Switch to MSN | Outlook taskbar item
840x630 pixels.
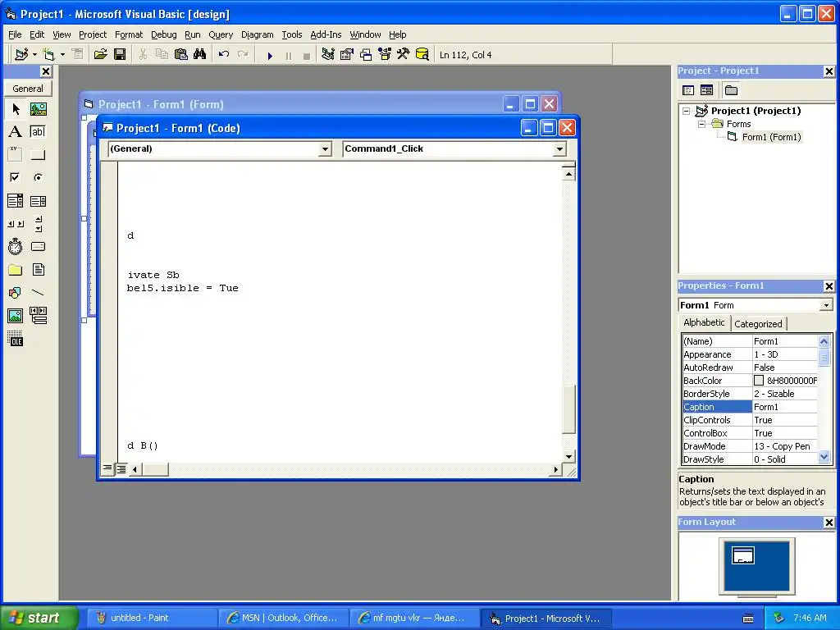[x=283, y=618]
